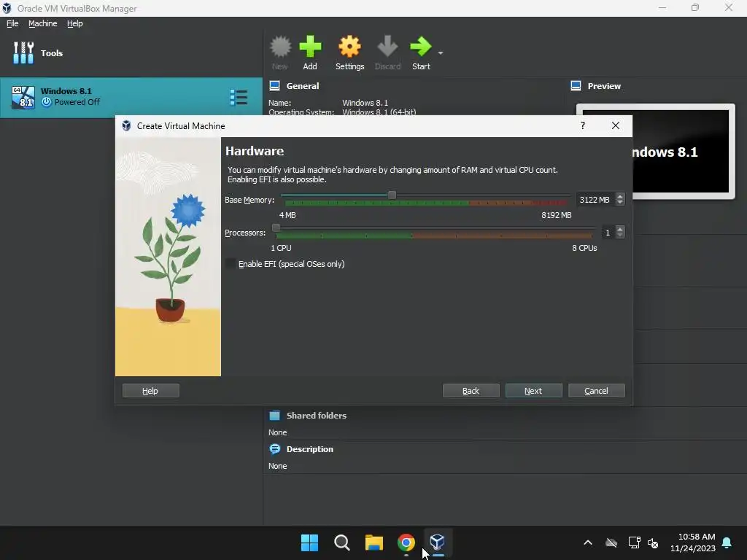Open File Explorer from taskbar

(374, 542)
